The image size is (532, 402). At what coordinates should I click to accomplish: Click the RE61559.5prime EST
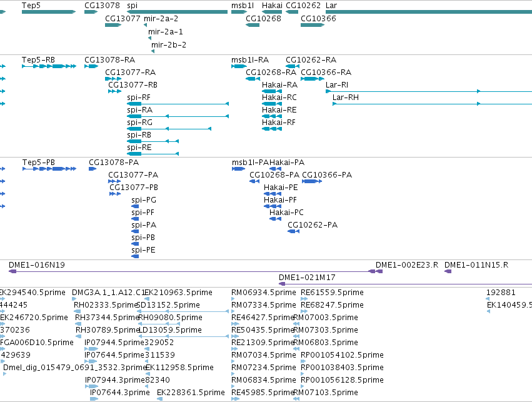[x=304, y=299]
